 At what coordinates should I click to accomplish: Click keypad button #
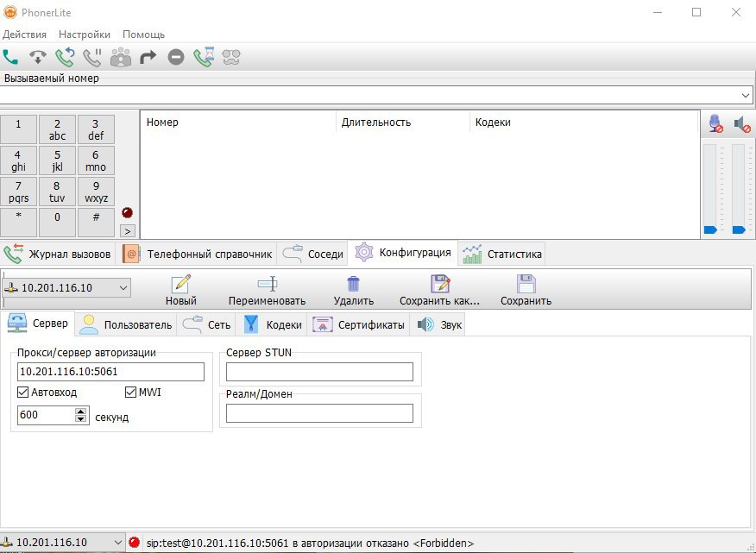coord(96,223)
